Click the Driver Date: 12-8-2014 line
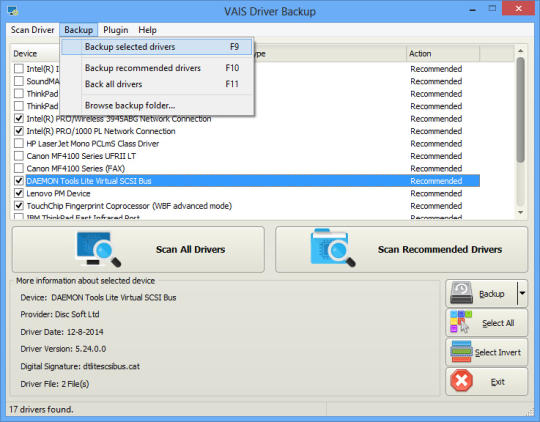This screenshot has width=540, height=422. point(62,332)
